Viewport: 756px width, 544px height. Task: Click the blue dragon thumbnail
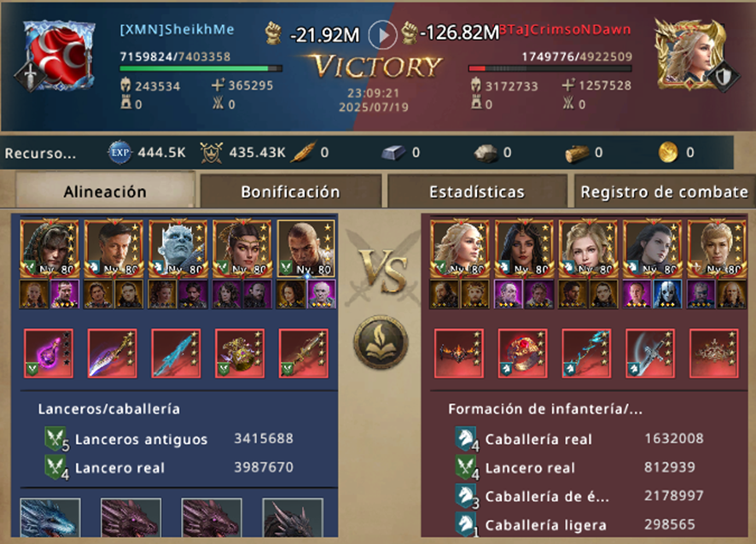coord(50,518)
